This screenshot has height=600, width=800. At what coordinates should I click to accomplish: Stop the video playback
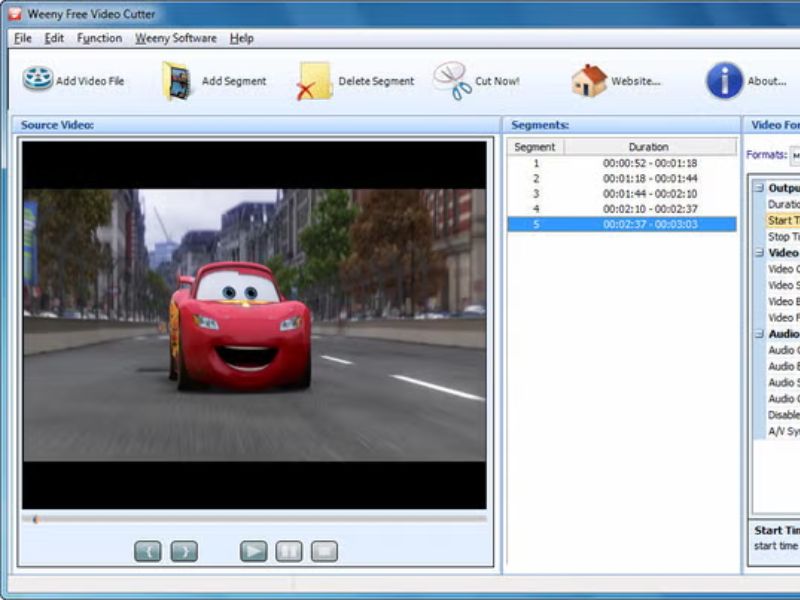324,551
